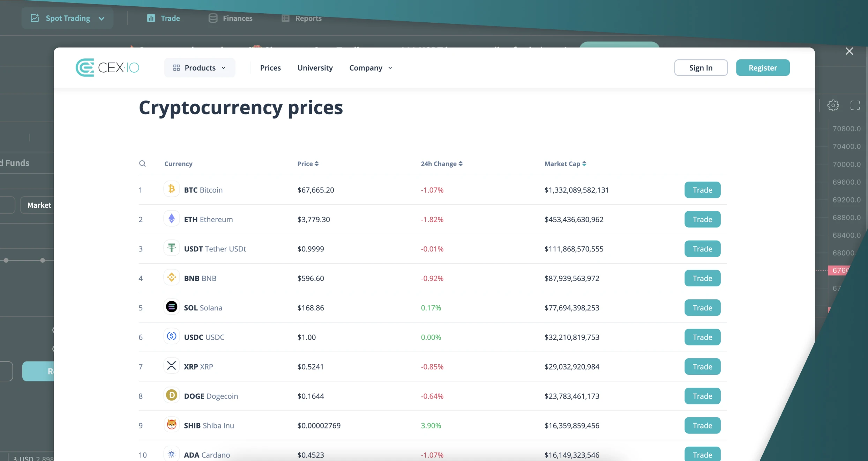868x461 pixels.
Task: Click the Reports icon in background nav
Action: 285,18
